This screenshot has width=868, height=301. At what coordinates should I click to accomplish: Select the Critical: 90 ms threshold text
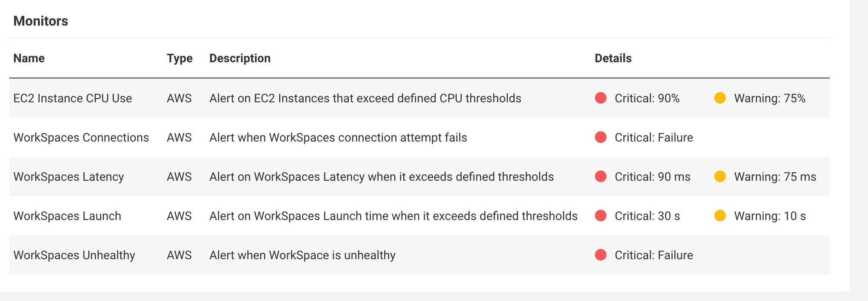652,177
